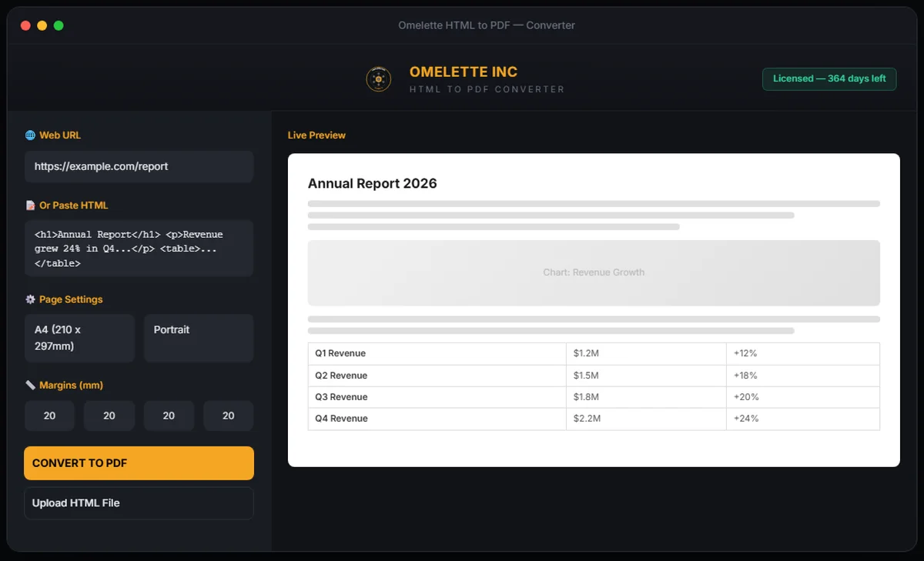The height and width of the screenshot is (561, 924).
Task: Open the A4 (210 x 297mm) page size dropdown
Action: [x=79, y=338]
